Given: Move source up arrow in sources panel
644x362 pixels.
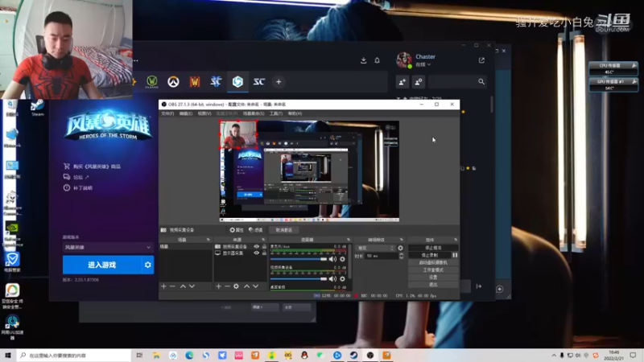Looking at the screenshot, I should 246,286.
